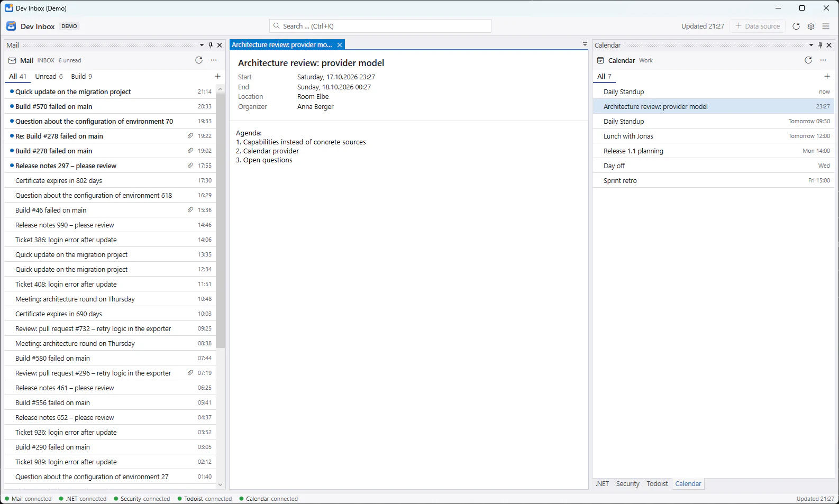Click the 'Todoist connected' status indicator
Screen dimensions: 839x504
coord(205,499)
